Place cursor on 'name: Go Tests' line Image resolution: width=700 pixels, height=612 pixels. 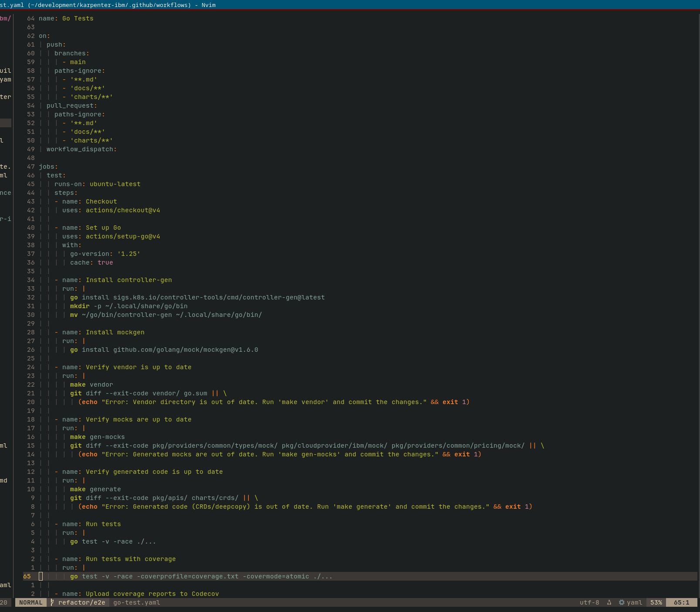point(66,18)
